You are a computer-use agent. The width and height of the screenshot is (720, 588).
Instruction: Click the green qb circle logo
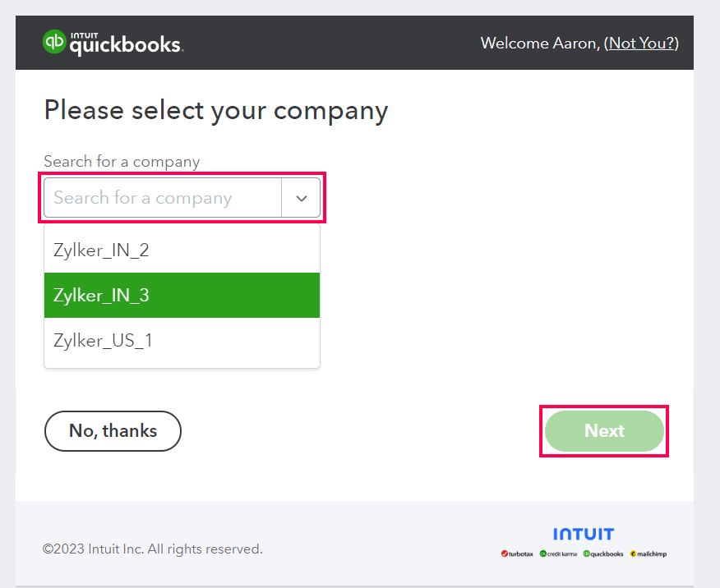(x=54, y=43)
